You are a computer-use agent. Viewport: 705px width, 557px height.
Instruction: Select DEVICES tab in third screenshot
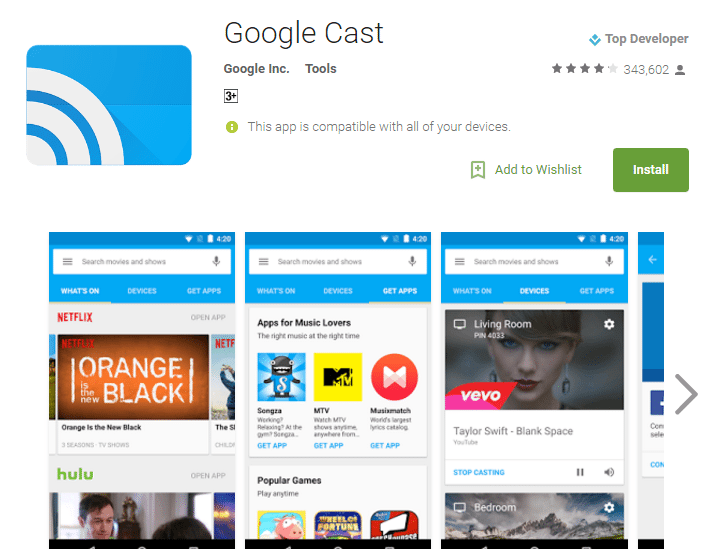point(534,291)
